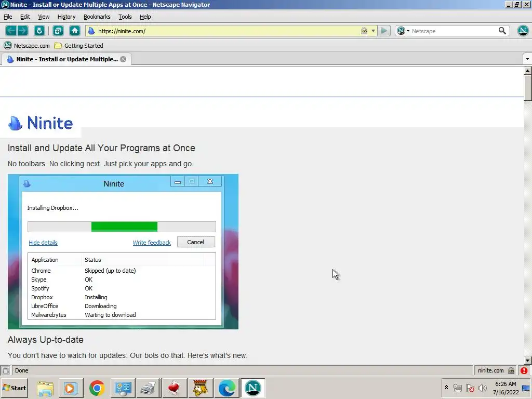The height and width of the screenshot is (399, 532).
Task: Click the status bar sidebar panel icon
Action: [x=5, y=370]
